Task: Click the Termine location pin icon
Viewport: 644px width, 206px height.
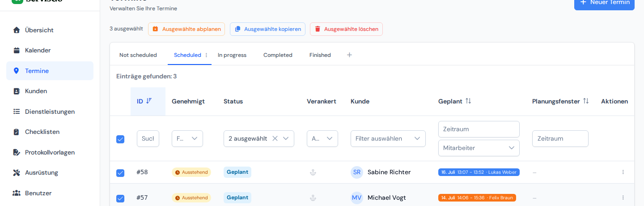Action: (17, 71)
